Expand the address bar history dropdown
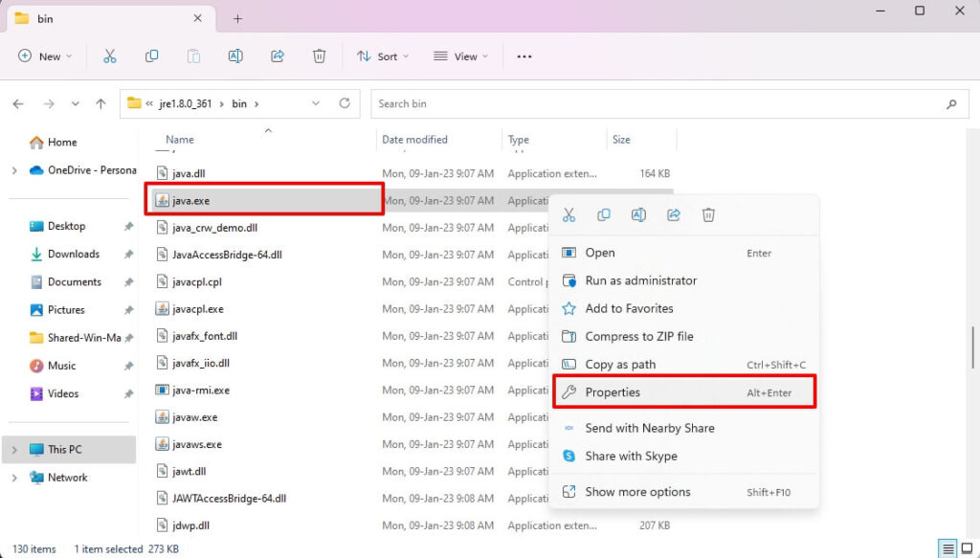 [x=317, y=103]
